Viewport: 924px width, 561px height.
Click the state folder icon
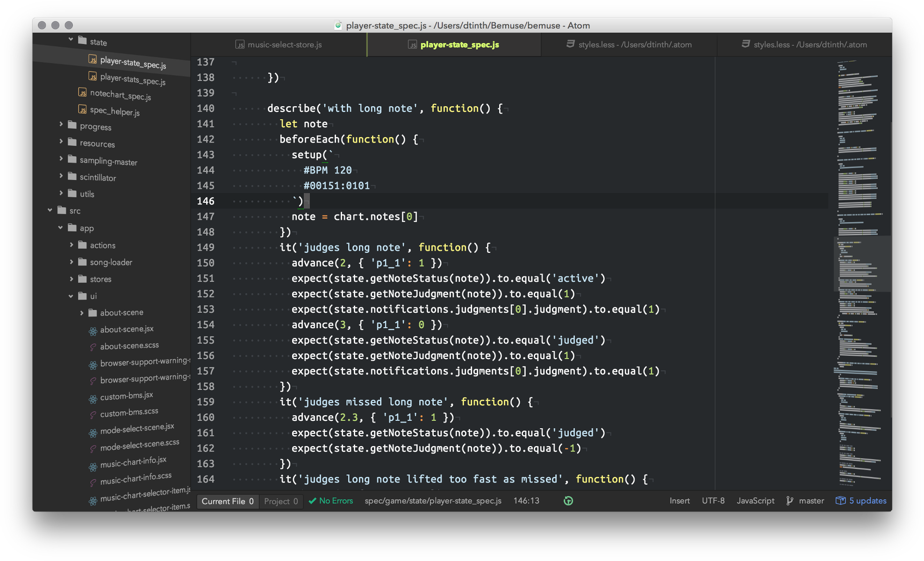pos(83,40)
